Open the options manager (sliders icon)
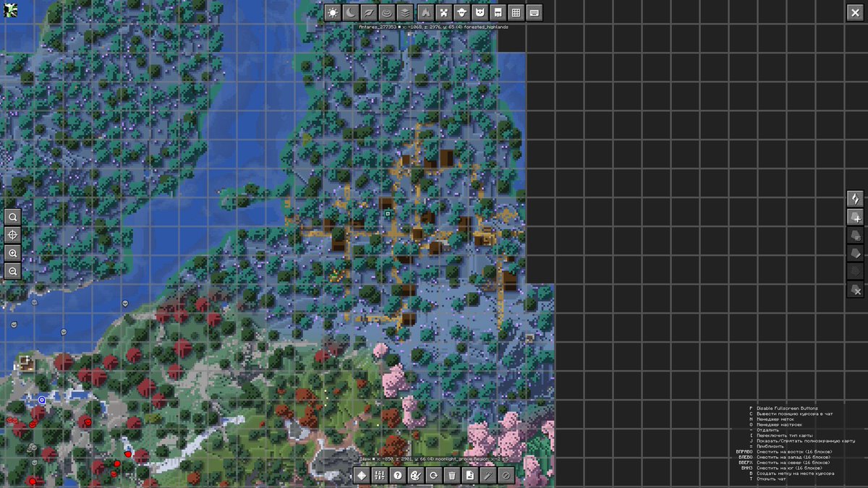Viewport: 868px width, 488px height. pyautogui.click(x=380, y=475)
